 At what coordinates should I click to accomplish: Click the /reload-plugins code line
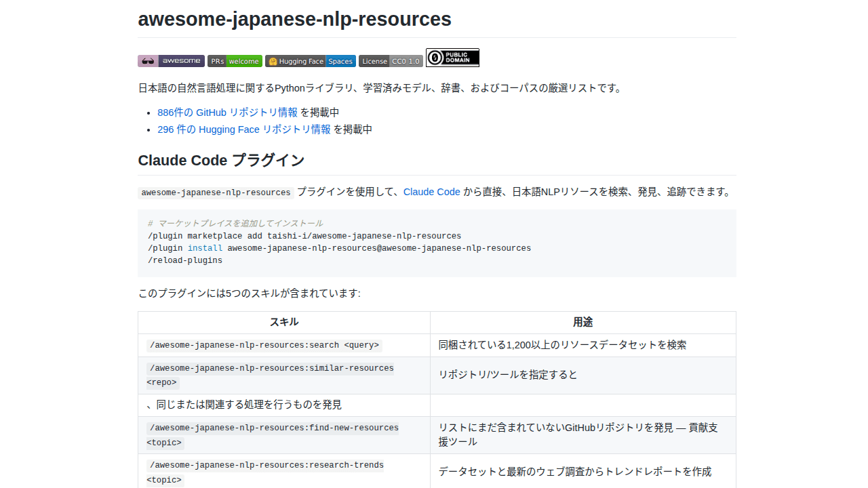click(x=185, y=260)
